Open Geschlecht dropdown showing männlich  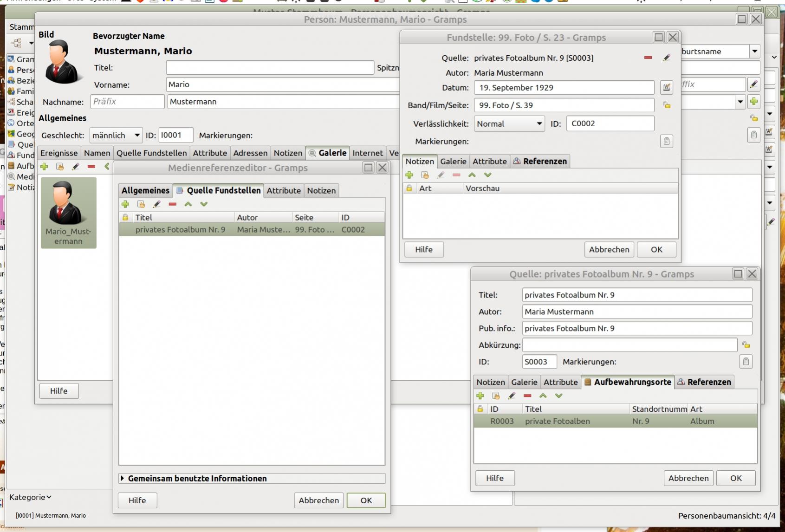coord(116,136)
